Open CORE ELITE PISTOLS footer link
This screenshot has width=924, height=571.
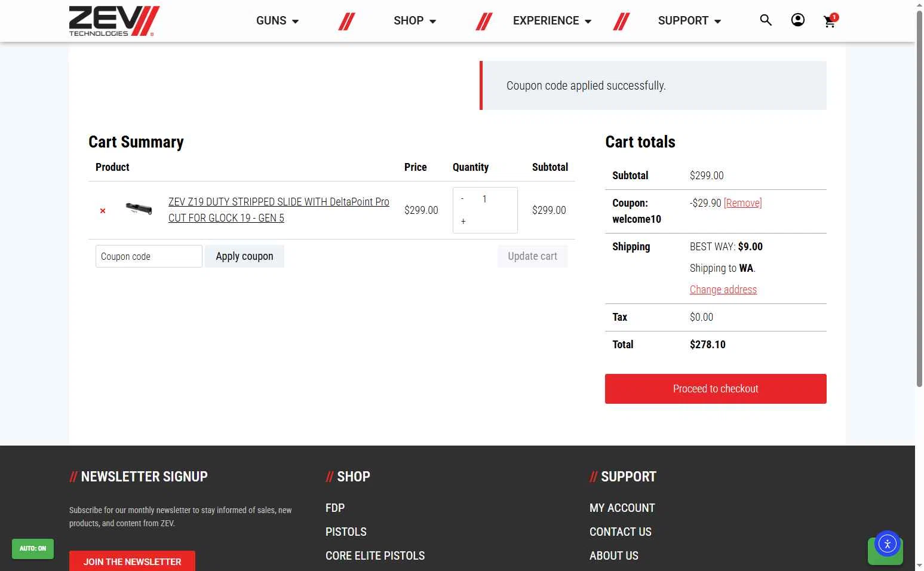click(375, 555)
